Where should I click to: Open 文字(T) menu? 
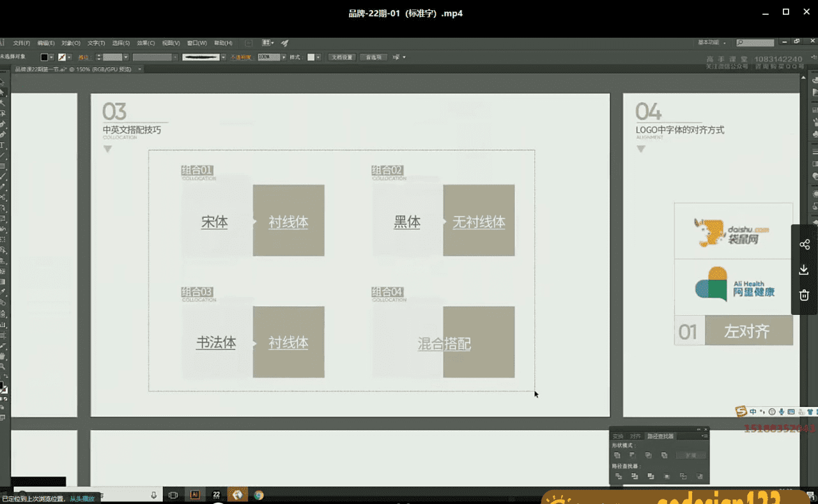tap(96, 43)
